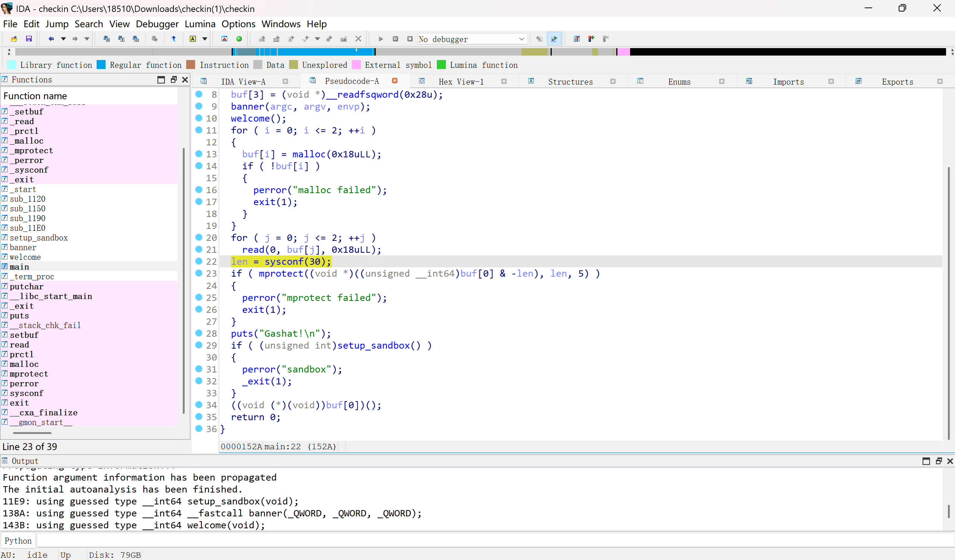Click the Delete breakpoint icon with grey X
Image resolution: width=955 pixels, height=560 pixels.
605,39
